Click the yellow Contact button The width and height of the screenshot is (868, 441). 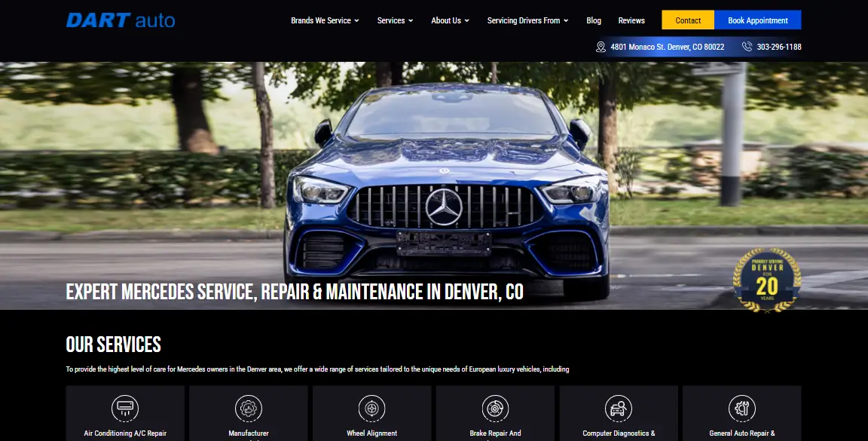[x=688, y=20]
